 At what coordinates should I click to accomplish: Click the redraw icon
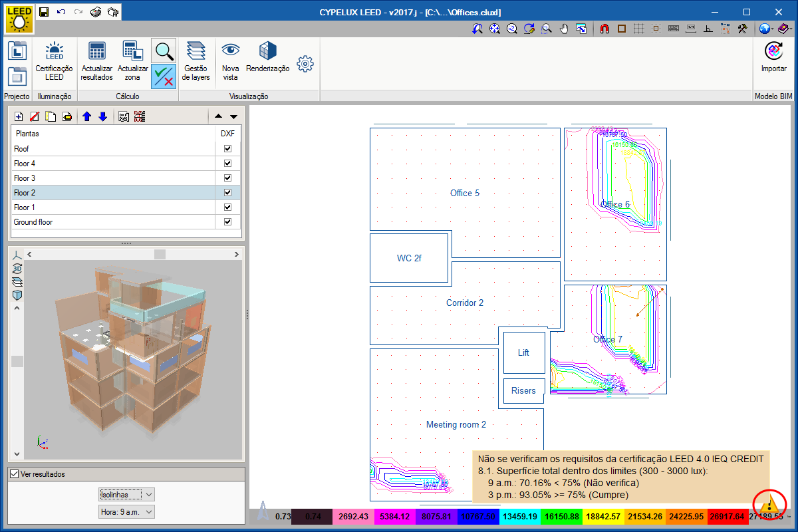click(529, 29)
